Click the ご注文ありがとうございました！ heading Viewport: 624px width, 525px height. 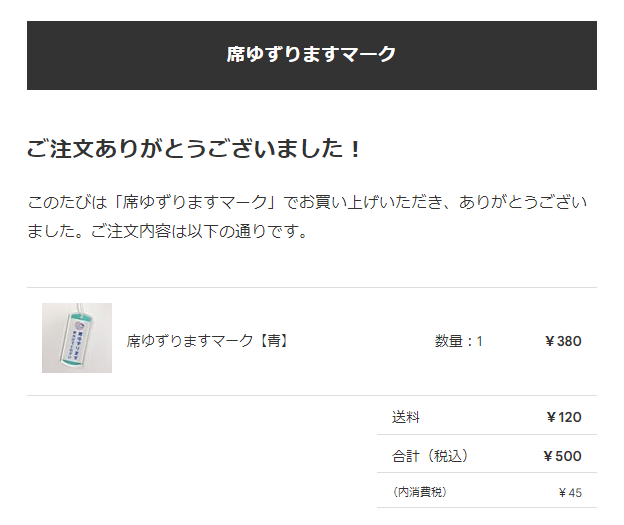pos(195,148)
